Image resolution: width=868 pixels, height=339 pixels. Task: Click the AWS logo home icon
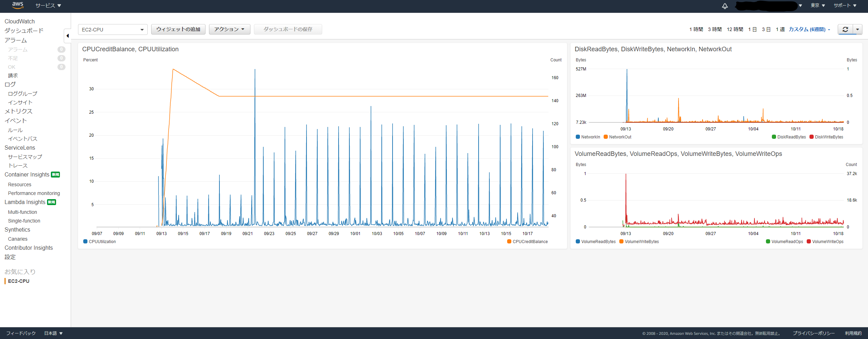(17, 5)
